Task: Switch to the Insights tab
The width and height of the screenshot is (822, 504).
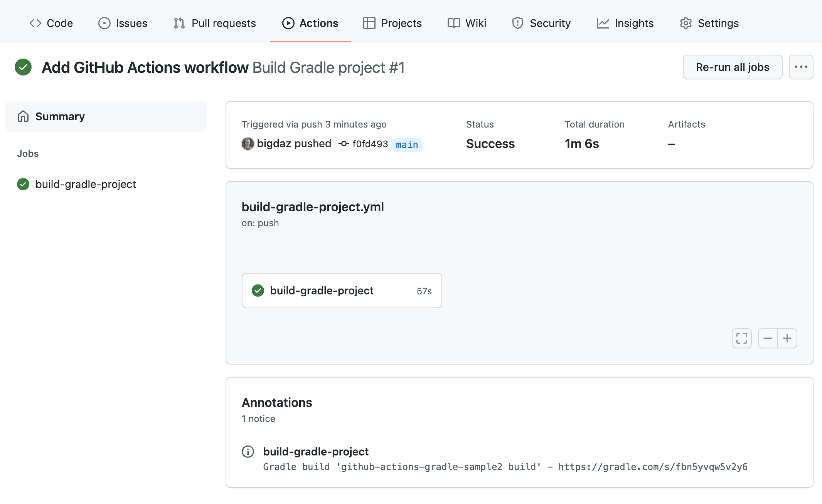Action: click(625, 23)
